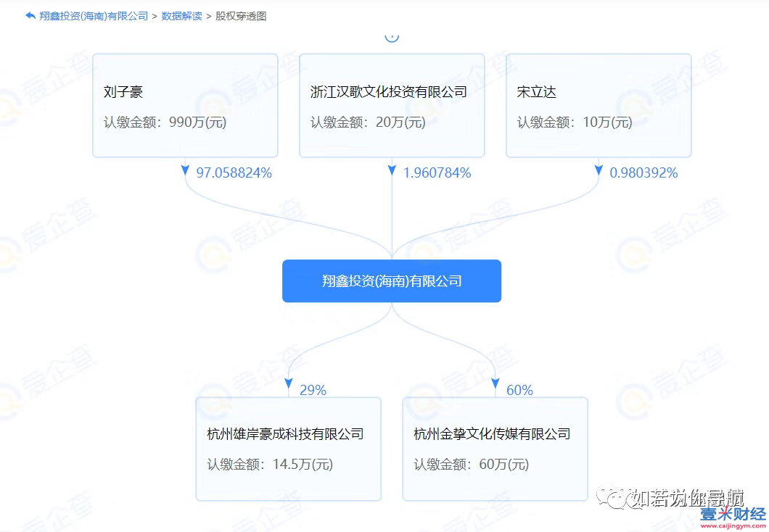
Task: Click 认缴金额：20万(元) text
Action: click(x=368, y=122)
